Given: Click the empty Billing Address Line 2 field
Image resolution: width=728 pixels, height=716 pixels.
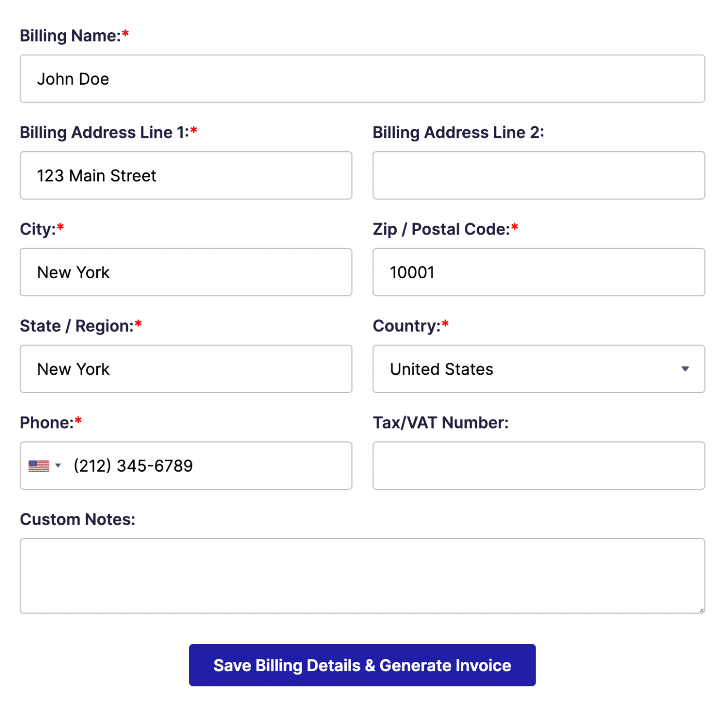Looking at the screenshot, I should pos(539,175).
